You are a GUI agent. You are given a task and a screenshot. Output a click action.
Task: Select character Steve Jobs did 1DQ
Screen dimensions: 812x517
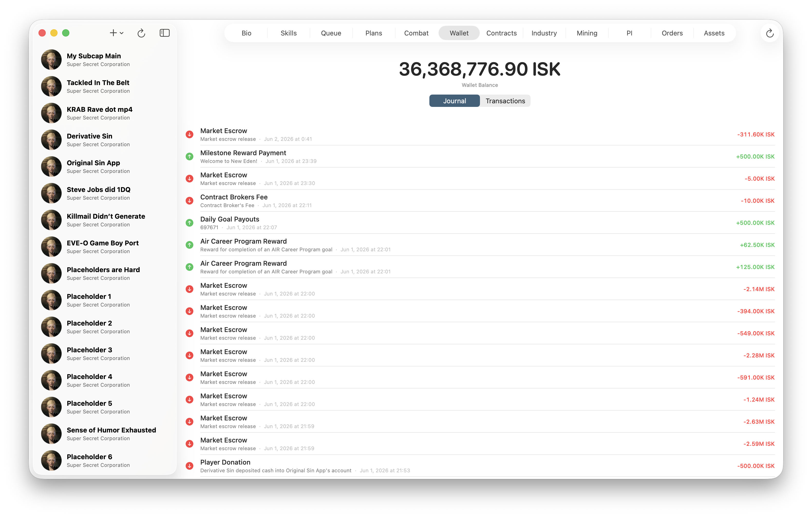click(105, 193)
